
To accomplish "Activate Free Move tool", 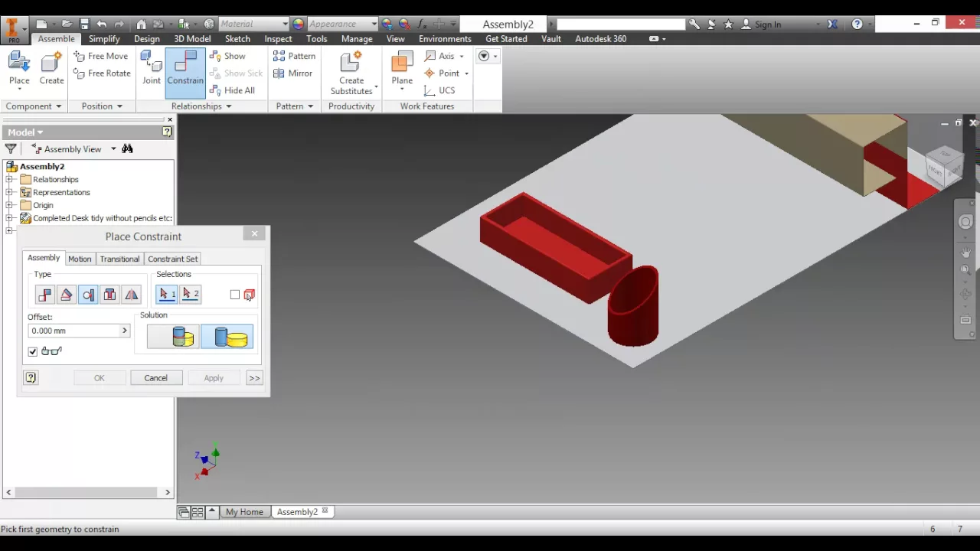I will (100, 56).
